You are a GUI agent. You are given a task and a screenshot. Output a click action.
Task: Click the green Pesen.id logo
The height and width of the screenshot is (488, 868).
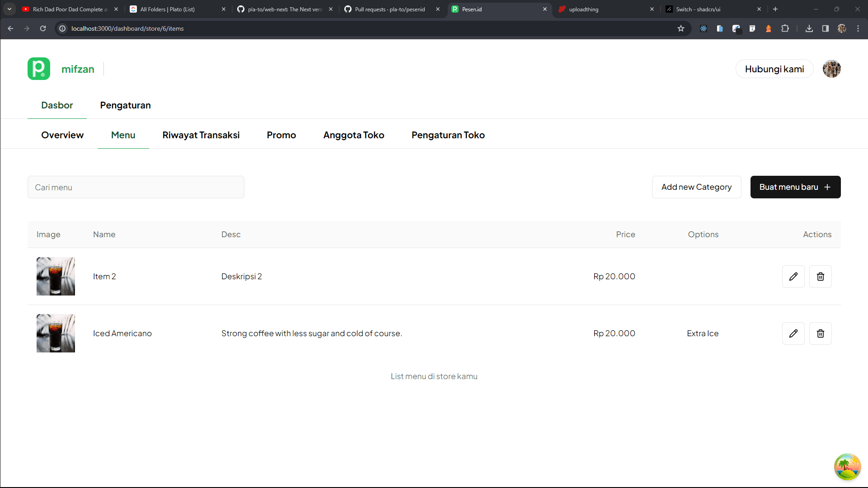click(x=39, y=69)
